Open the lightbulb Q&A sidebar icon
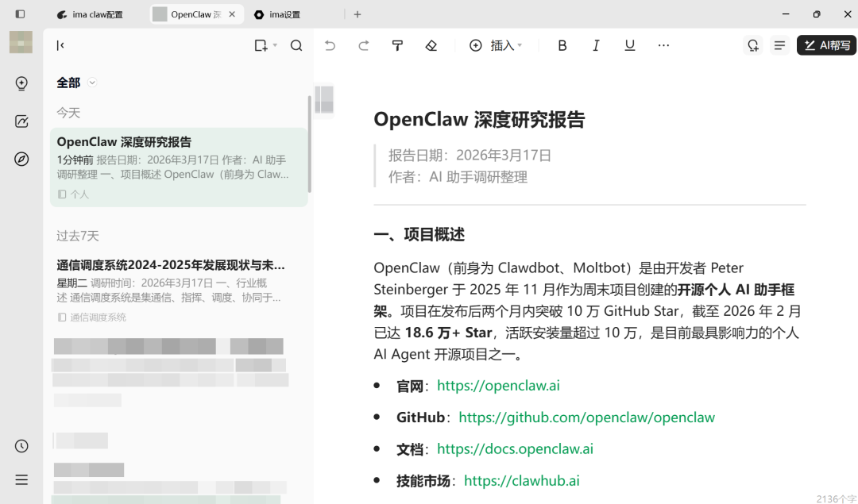 point(21,83)
